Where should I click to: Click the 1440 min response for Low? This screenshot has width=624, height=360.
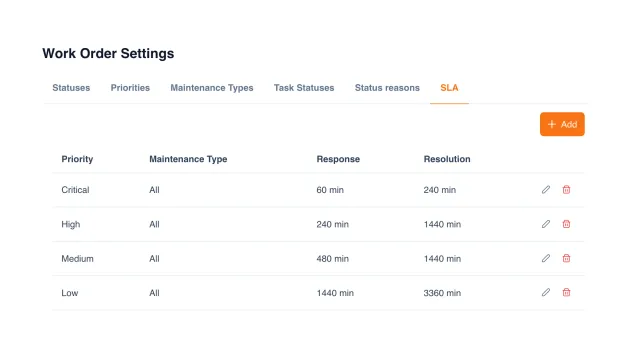click(335, 293)
